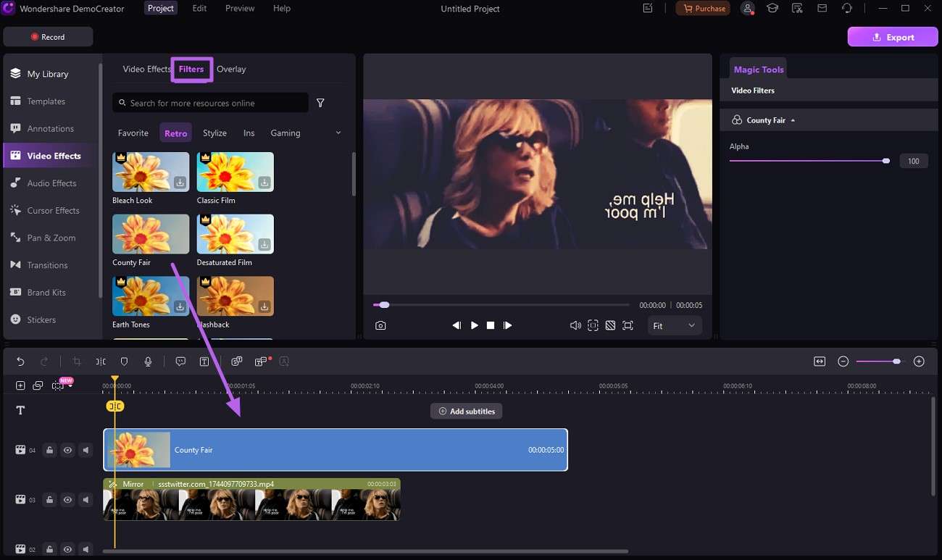Click the striped square preview icon

pyautogui.click(x=610, y=326)
